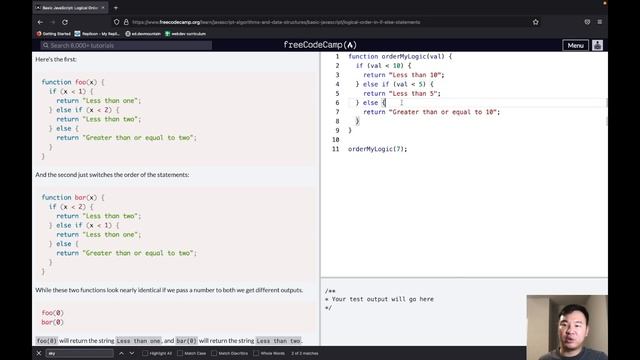Enable Match Case checkbox
The width and height of the screenshot is (640, 360).
pos(180,353)
